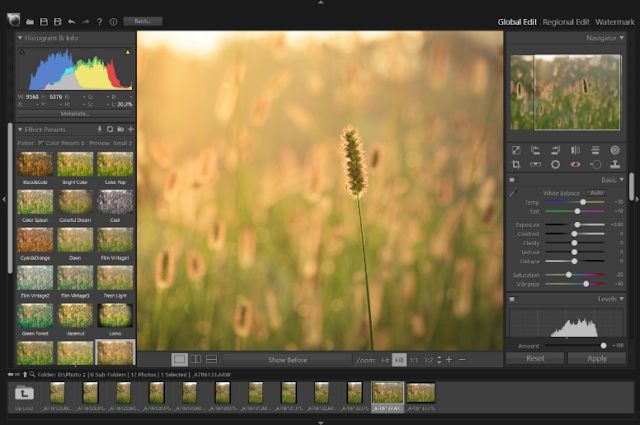
Task: Add a new preset with the plus icon
Action: tap(131, 129)
